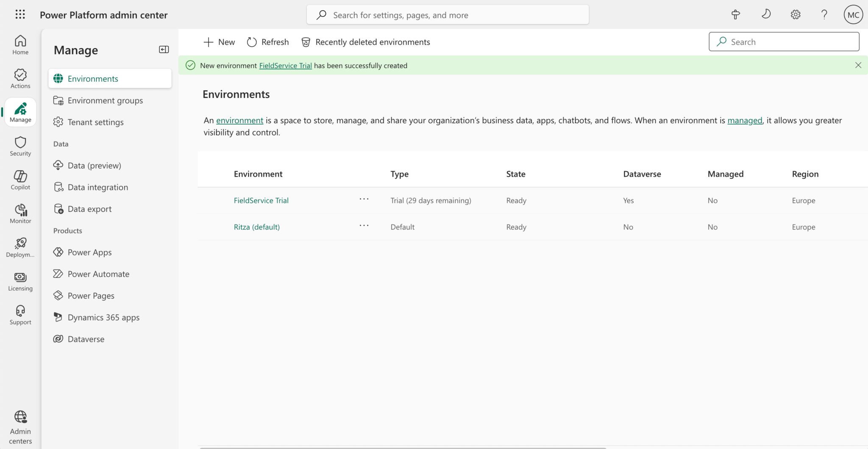
Task: Open the Actions section icon
Action: coord(20,79)
